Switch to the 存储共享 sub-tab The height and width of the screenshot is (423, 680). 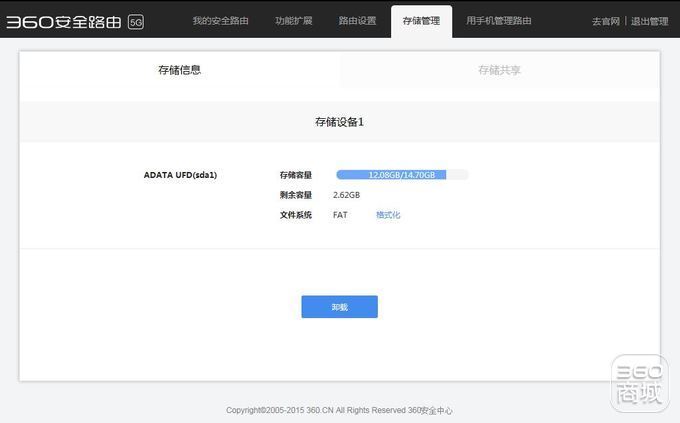click(x=500, y=70)
